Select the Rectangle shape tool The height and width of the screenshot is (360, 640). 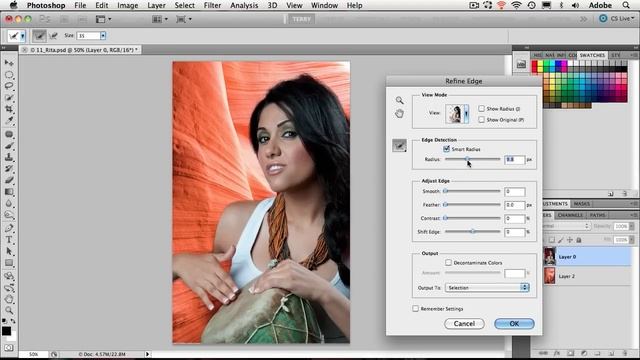coord(9,263)
